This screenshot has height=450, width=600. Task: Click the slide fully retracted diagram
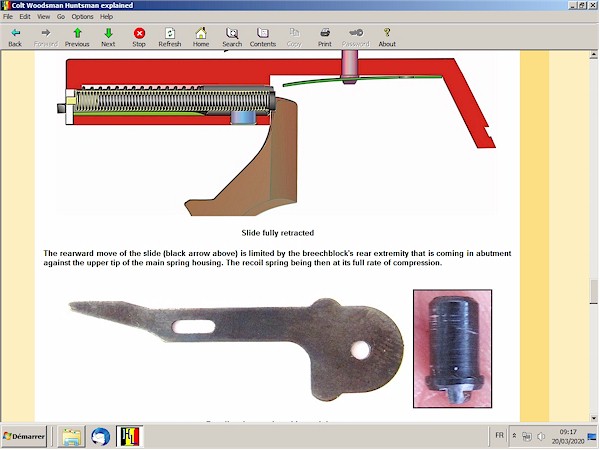pyautogui.click(x=277, y=134)
